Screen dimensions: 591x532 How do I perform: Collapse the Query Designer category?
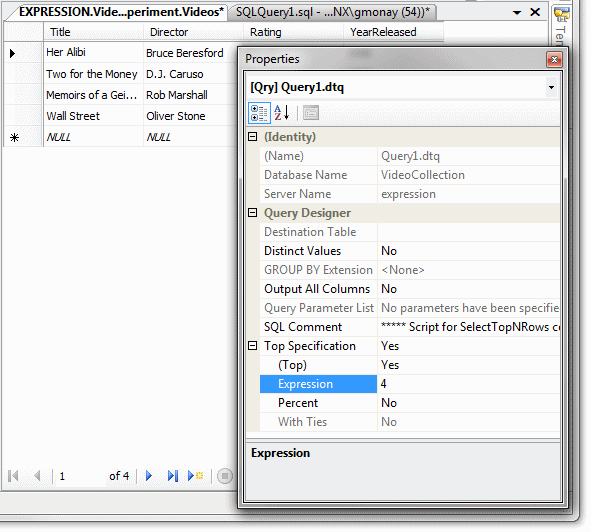pyautogui.click(x=253, y=213)
